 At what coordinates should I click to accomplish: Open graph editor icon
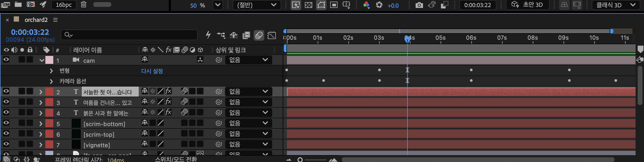(x=272, y=35)
